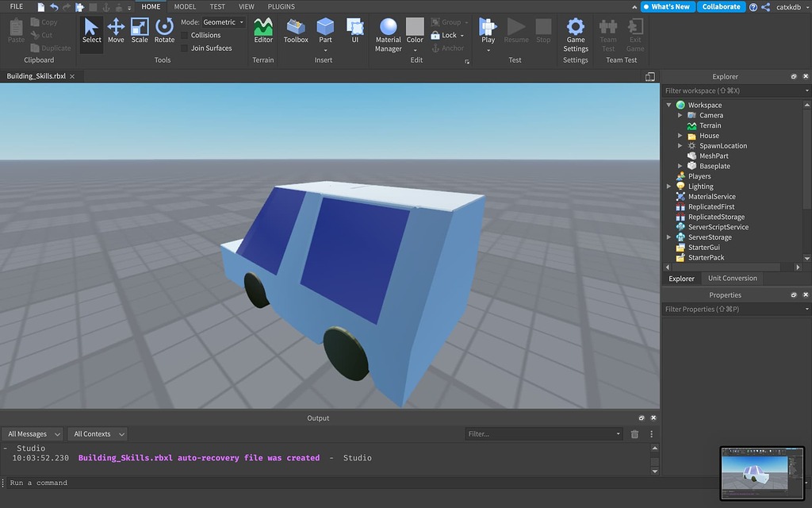
Task: Start Play testing
Action: pos(487,30)
